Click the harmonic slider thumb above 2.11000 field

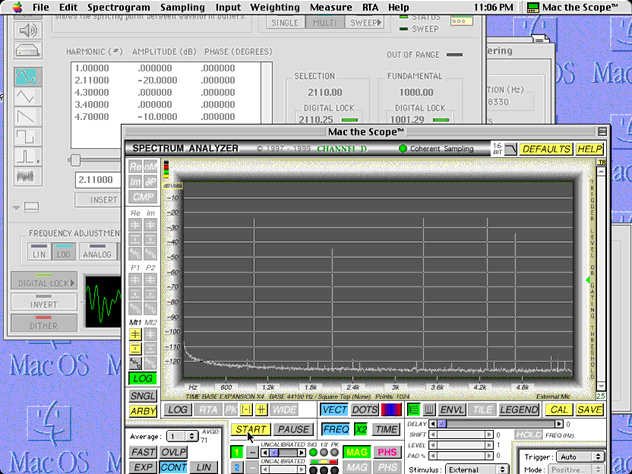pos(75,160)
